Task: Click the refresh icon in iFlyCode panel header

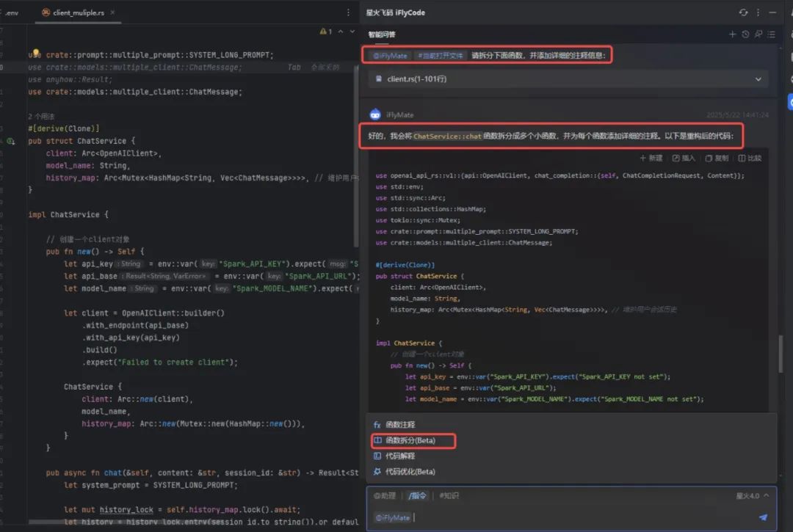Action: (x=743, y=12)
